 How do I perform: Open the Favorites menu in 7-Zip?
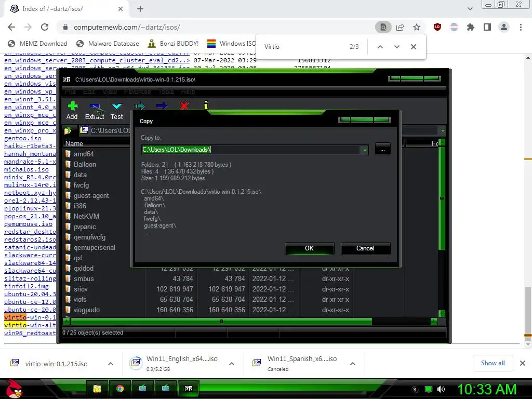(x=137, y=91)
